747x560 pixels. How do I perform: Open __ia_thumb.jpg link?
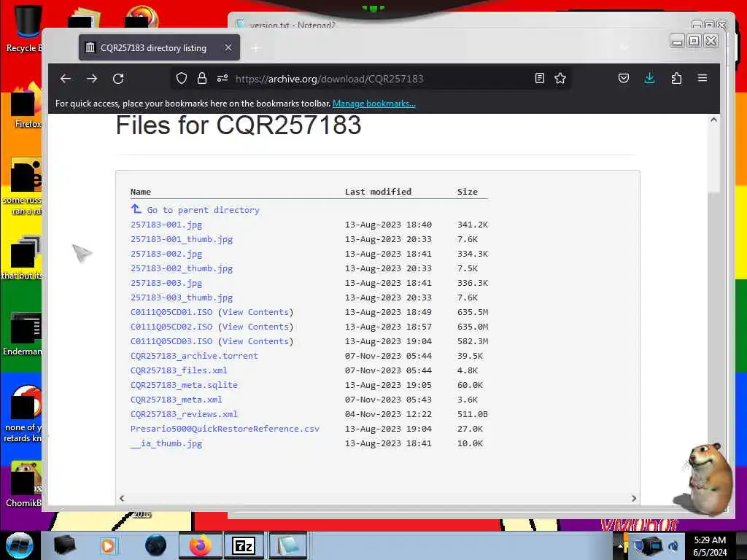(x=166, y=443)
